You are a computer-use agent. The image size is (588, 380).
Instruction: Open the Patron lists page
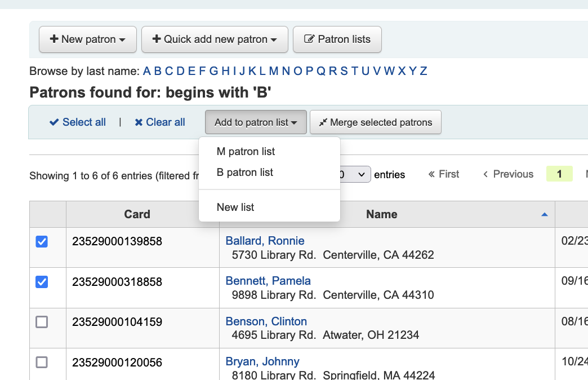(x=337, y=39)
